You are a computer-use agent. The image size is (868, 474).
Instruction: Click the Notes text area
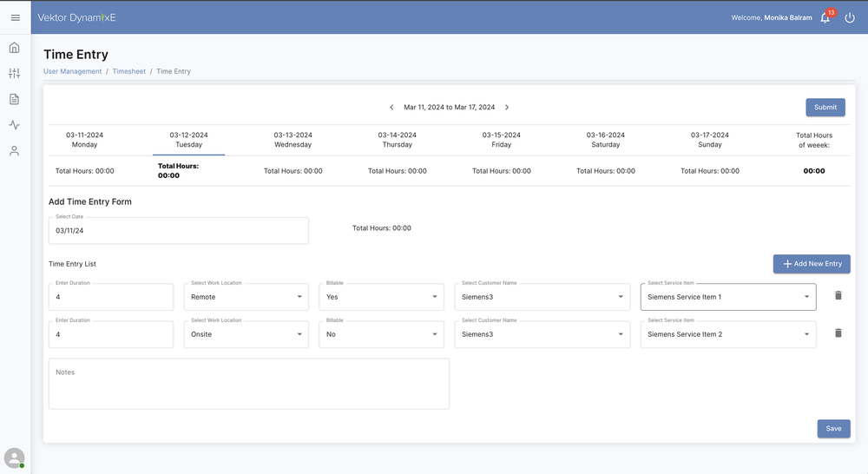[x=249, y=385]
